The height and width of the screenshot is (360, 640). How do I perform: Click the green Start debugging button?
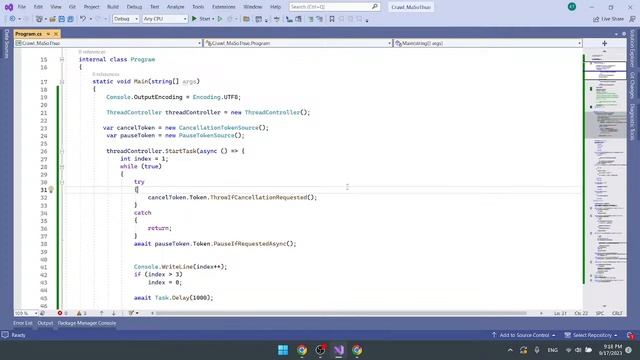tap(194, 19)
